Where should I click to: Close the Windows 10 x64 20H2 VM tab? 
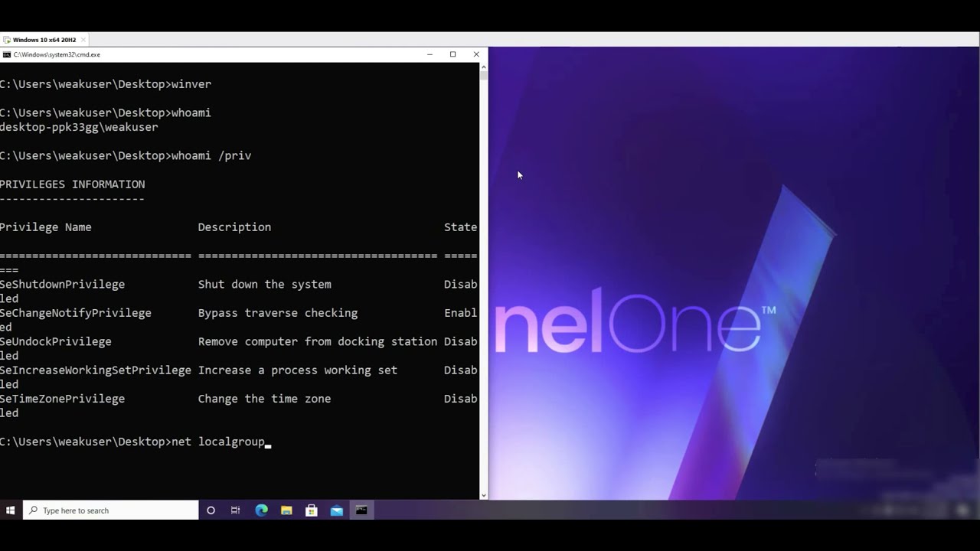(x=83, y=40)
